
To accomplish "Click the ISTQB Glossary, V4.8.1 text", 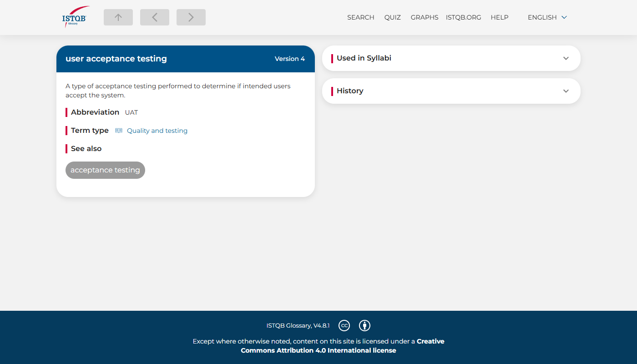I will coord(298,325).
